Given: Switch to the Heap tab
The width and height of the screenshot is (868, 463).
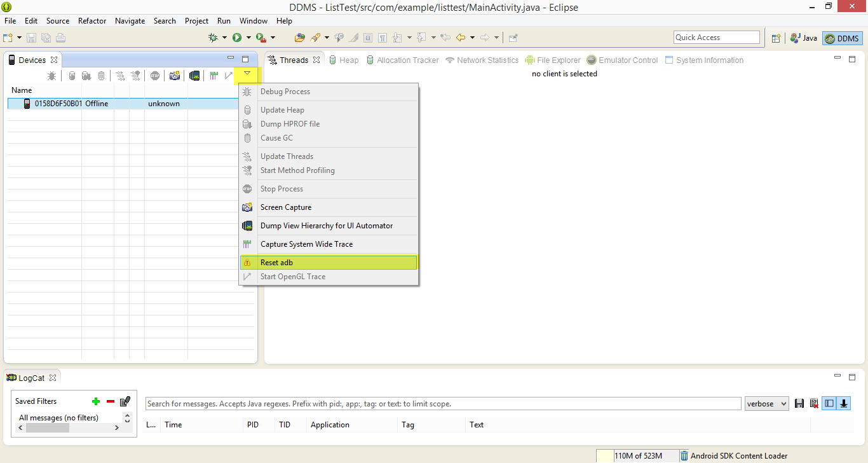Looking at the screenshot, I should tap(344, 60).
